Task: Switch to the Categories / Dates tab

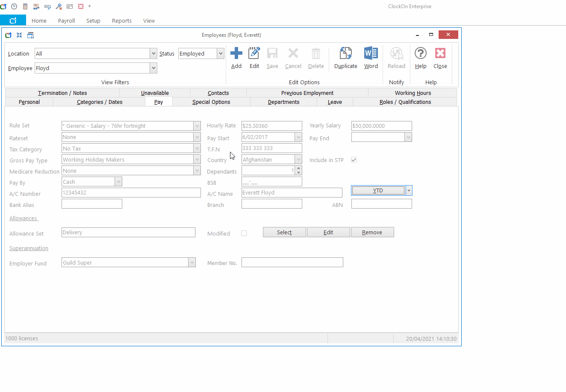Action: pyautogui.click(x=100, y=102)
